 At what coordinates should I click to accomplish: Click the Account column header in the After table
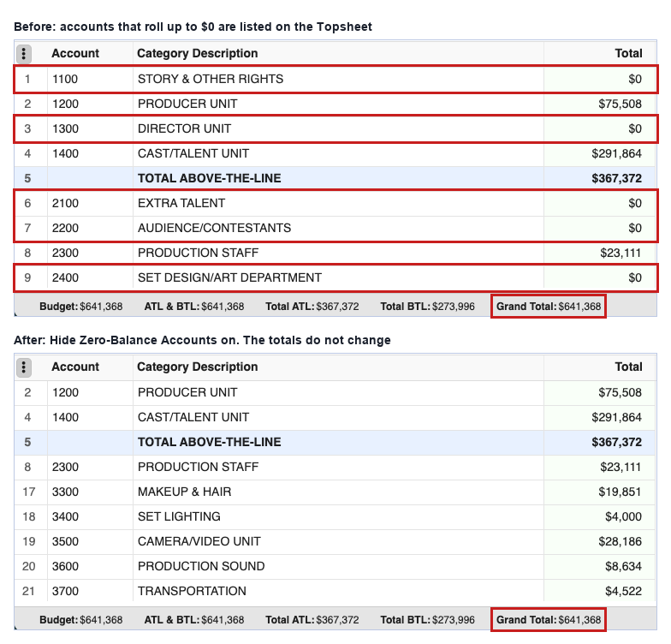75,367
